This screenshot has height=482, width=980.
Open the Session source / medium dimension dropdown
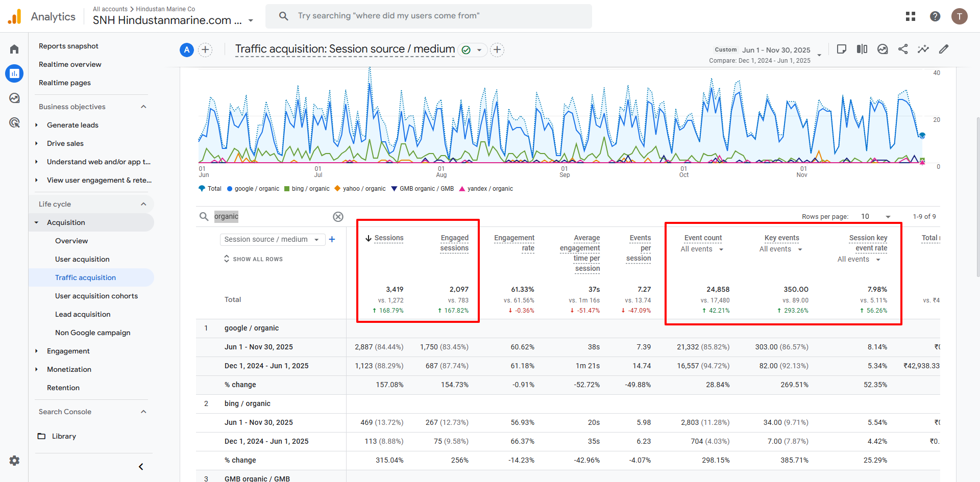pyautogui.click(x=272, y=239)
